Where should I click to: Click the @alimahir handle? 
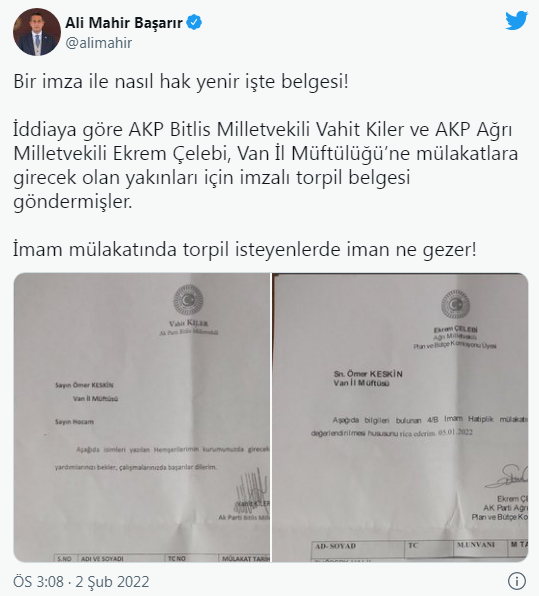click(x=99, y=43)
